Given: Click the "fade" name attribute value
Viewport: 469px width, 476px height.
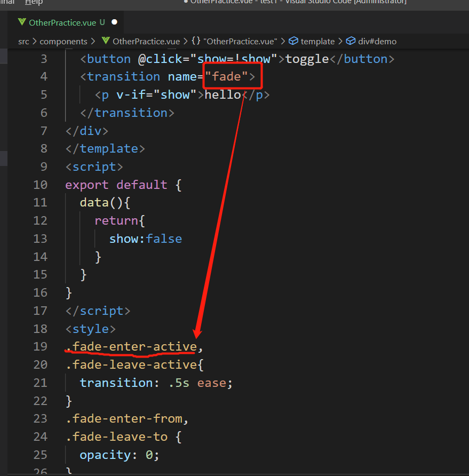Looking at the screenshot, I should [226, 76].
